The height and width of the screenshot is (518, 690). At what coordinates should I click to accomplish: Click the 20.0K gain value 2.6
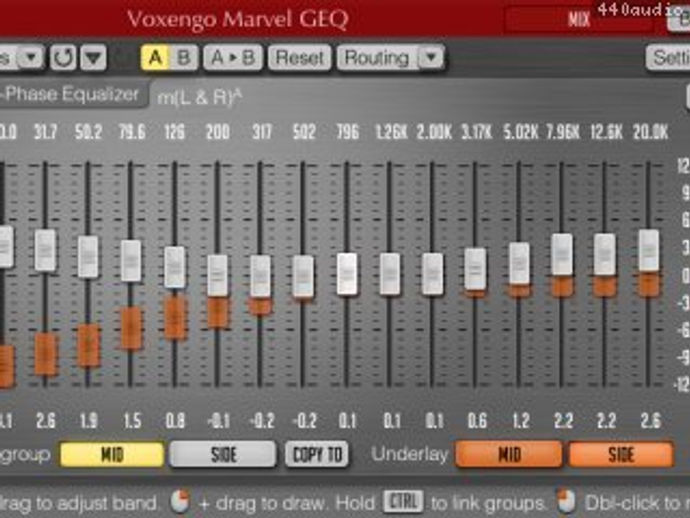[x=650, y=421]
